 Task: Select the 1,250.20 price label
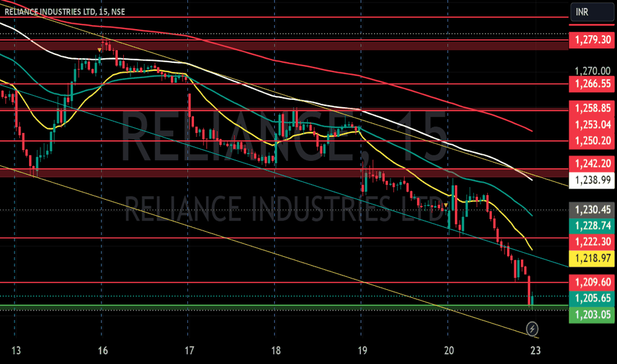[x=593, y=140]
